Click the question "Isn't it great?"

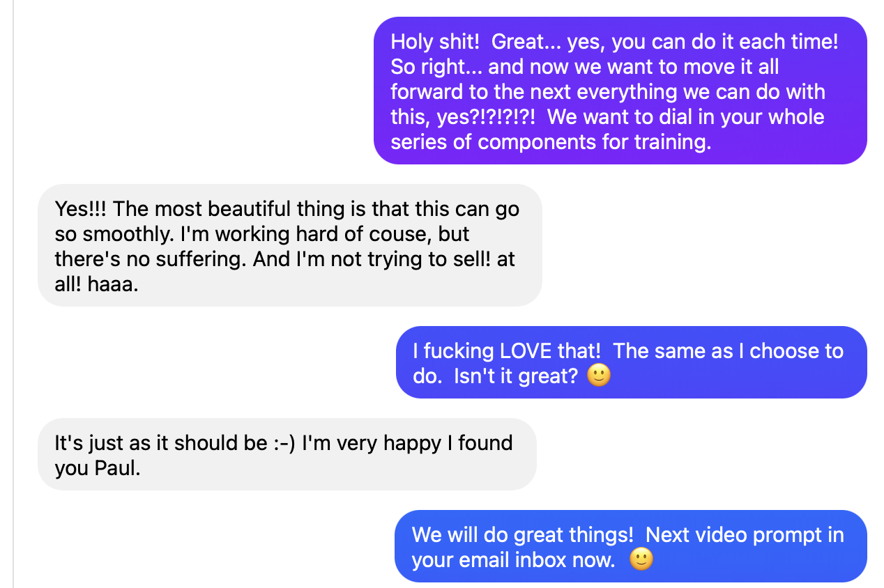click(516, 376)
